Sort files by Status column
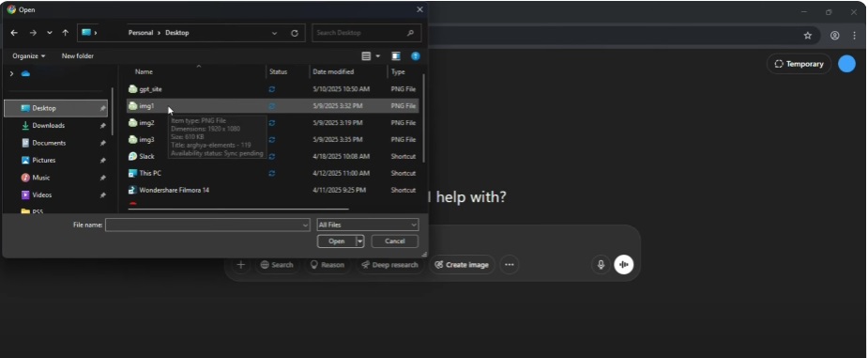The image size is (868, 358). coord(278,71)
